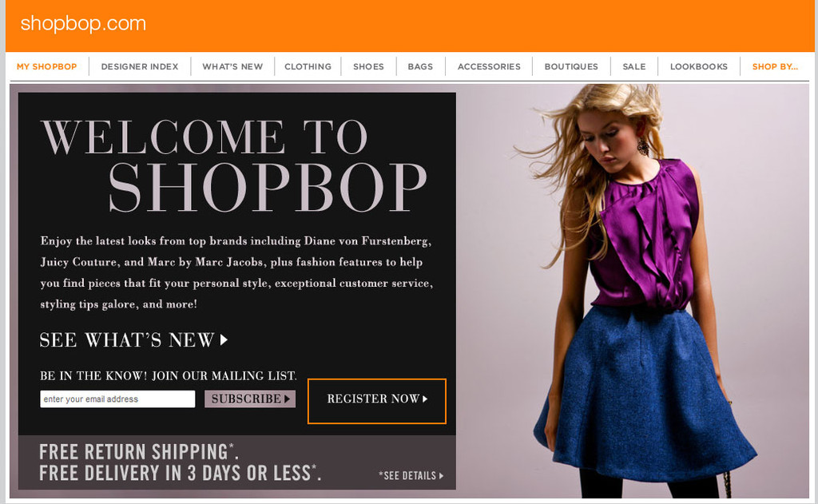The width and height of the screenshot is (818, 504).
Task: Follow the SEE WHAT'S NEW banner link
Action: coord(133,340)
